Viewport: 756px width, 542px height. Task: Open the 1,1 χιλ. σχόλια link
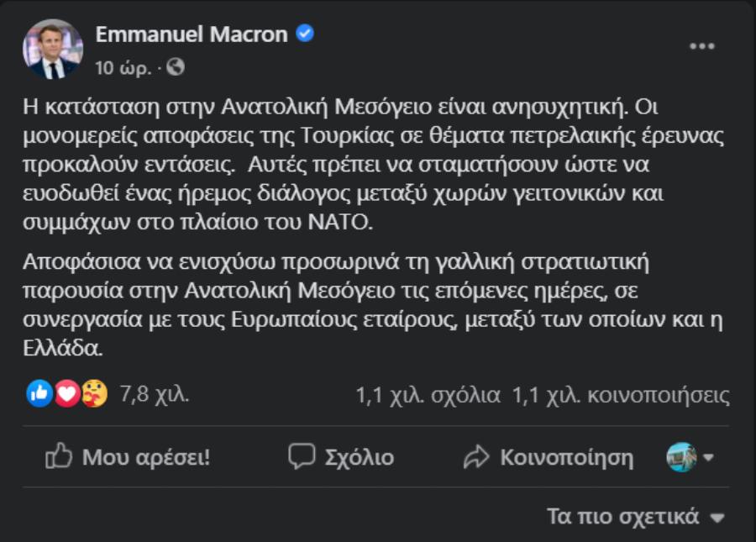[430, 390]
